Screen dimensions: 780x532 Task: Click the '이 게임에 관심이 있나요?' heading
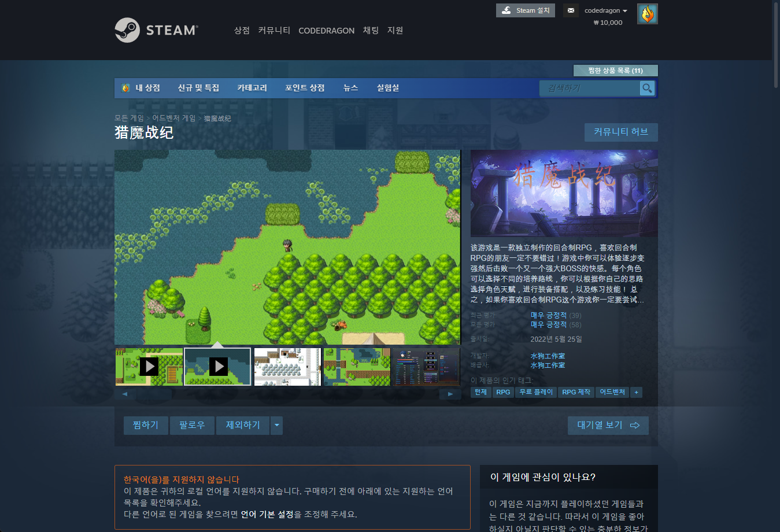tap(543, 477)
